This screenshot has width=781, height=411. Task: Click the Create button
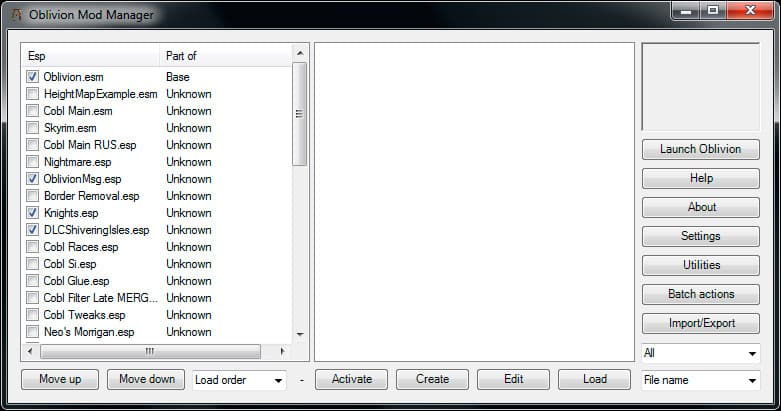432,380
